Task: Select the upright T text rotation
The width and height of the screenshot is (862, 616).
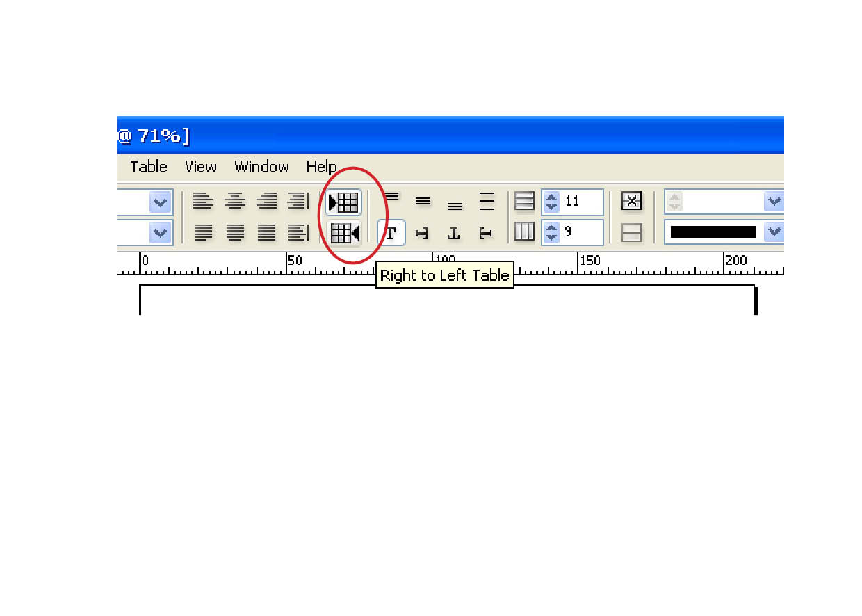Action: pyautogui.click(x=391, y=233)
